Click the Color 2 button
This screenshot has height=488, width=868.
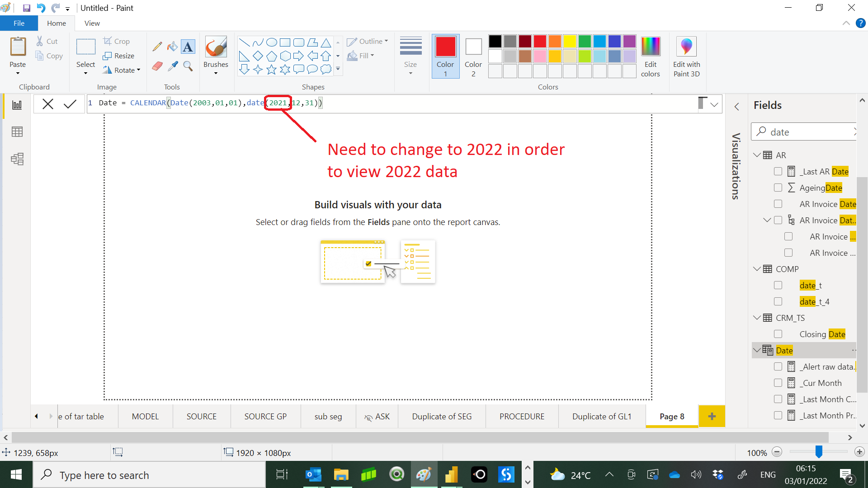(473, 57)
